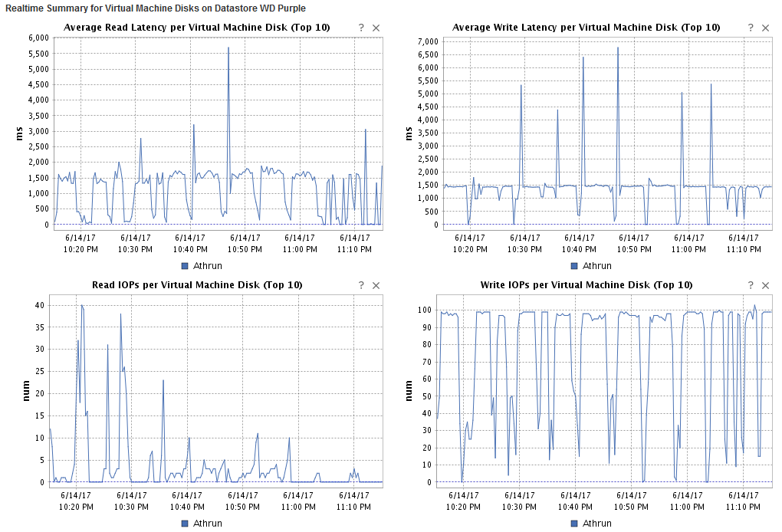The width and height of the screenshot is (782, 532).
Task: Click the Write IOPs chart title
Action: [x=586, y=284]
